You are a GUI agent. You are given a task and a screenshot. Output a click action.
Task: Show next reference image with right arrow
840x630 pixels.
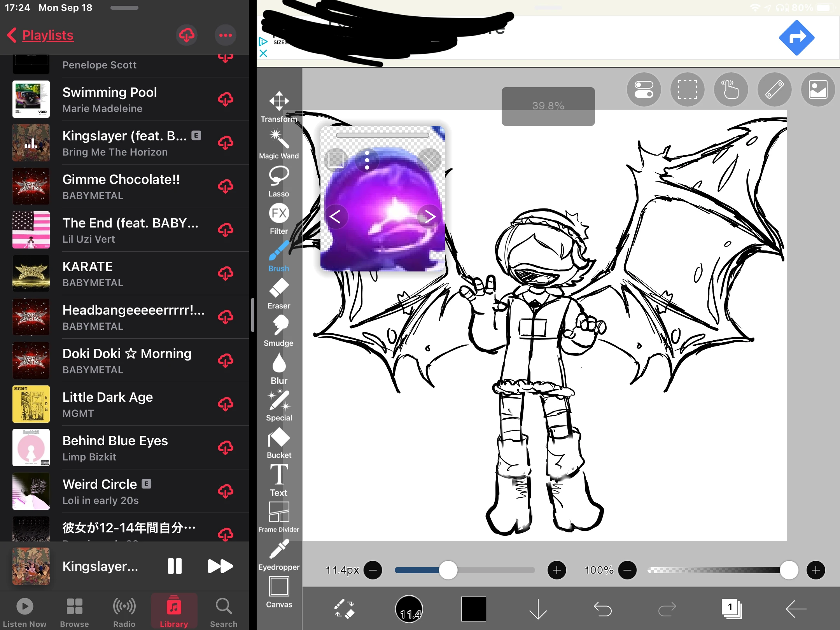point(430,216)
